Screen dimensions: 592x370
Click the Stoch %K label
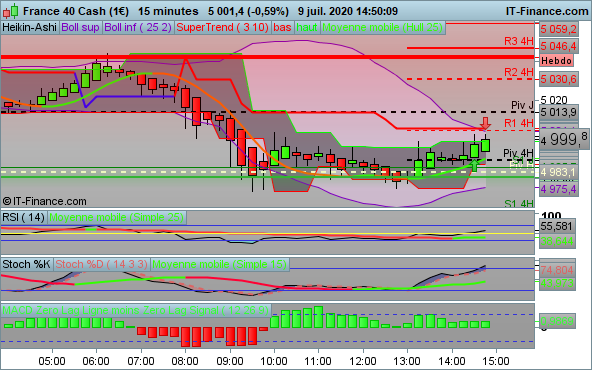(x=26, y=264)
